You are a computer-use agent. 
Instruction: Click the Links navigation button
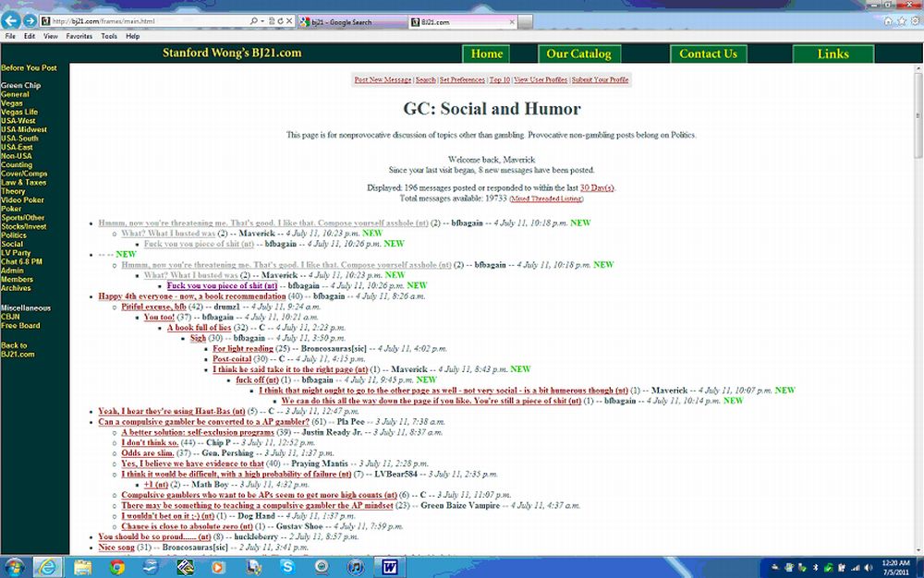click(833, 54)
